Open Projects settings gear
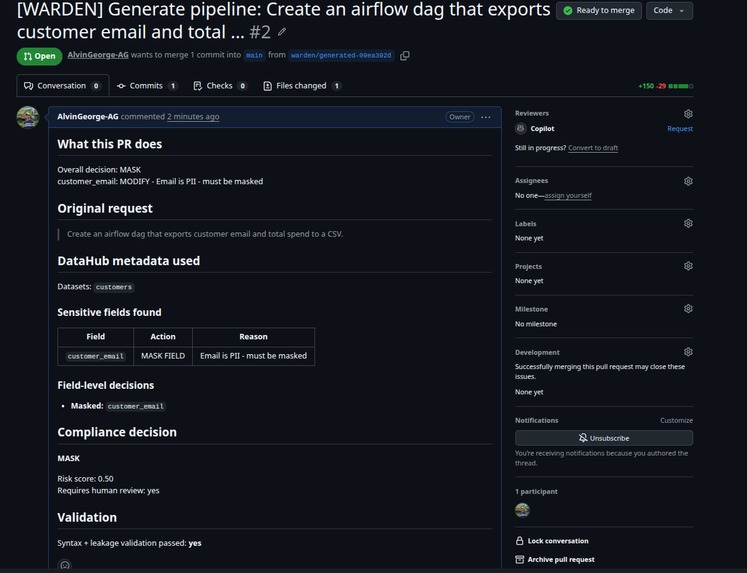This screenshot has width=747, height=573. tap(688, 266)
